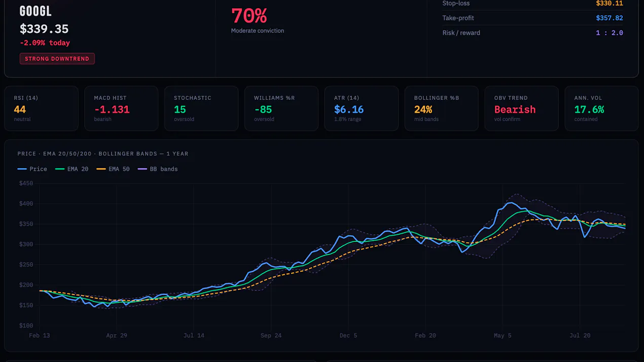Click the GOOGL ticker heading
Image resolution: width=644 pixels, height=362 pixels.
[35, 11]
